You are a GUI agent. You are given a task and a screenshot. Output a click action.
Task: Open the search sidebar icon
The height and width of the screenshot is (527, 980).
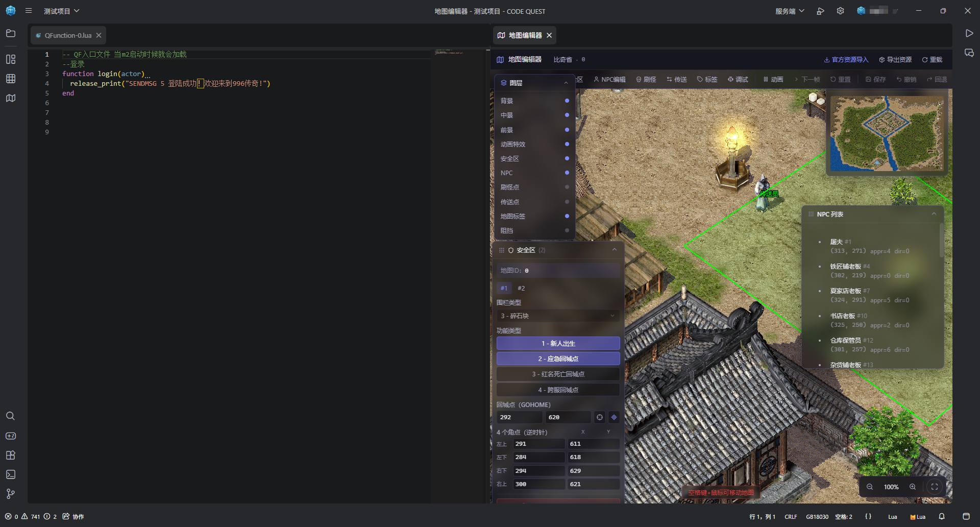[x=11, y=416]
